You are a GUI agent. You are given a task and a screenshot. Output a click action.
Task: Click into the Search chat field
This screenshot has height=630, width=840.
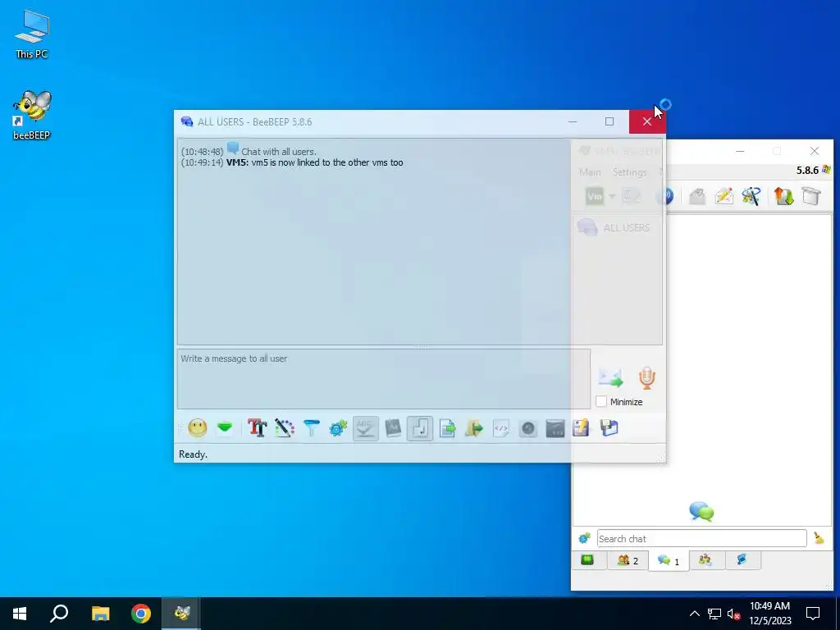(702, 538)
